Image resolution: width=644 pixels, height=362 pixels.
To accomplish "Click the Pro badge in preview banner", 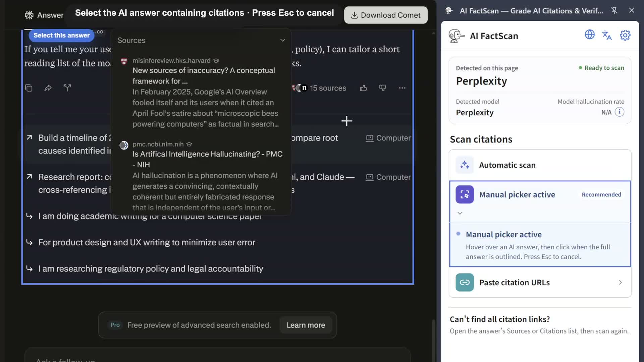I will pos(115,325).
